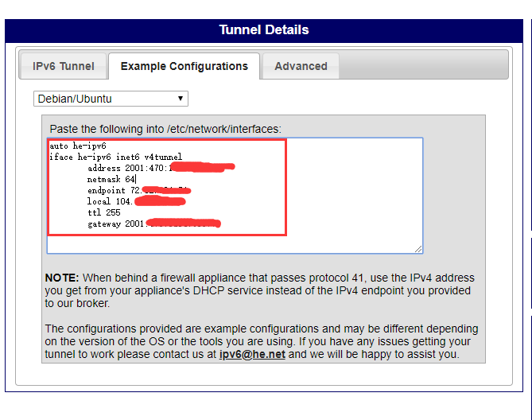532x420 pixels.
Task: Click the bold NOTE text
Action: [x=62, y=278]
